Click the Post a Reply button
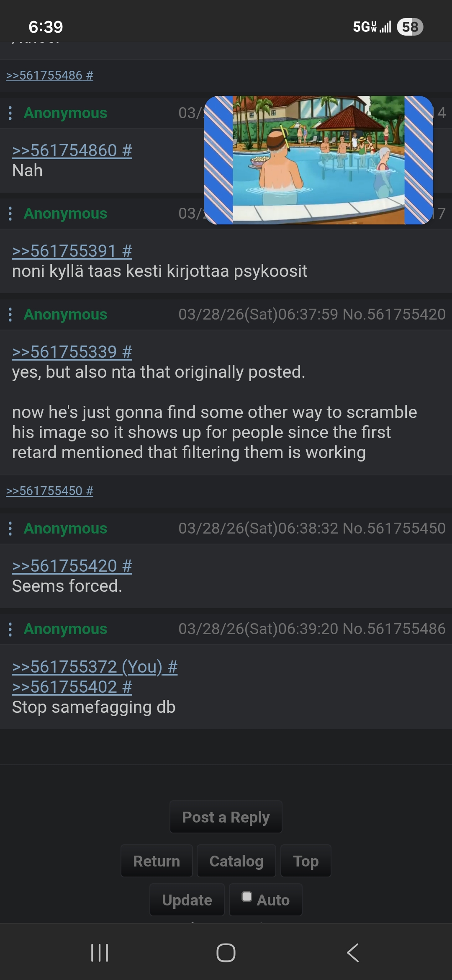This screenshot has width=452, height=980. point(226,817)
